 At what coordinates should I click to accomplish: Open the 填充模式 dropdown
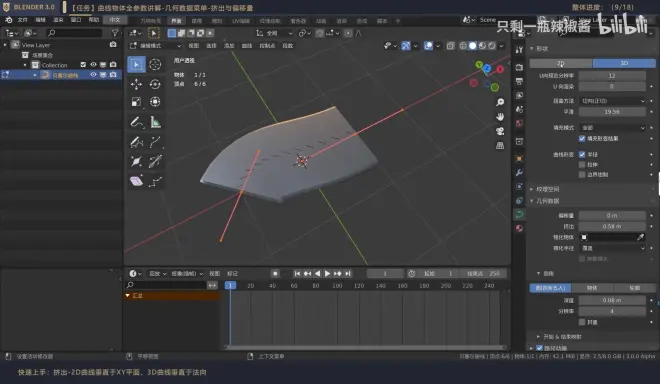coord(612,128)
